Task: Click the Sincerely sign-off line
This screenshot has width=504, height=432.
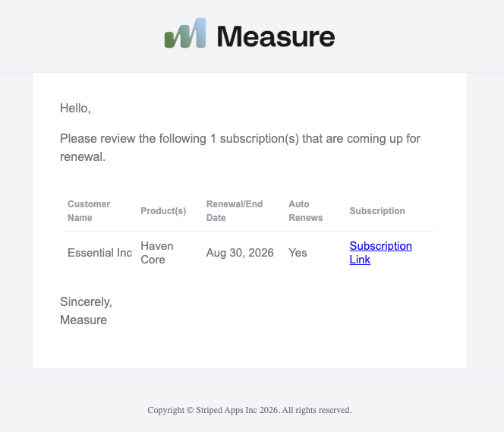Action: tap(86, 302)
